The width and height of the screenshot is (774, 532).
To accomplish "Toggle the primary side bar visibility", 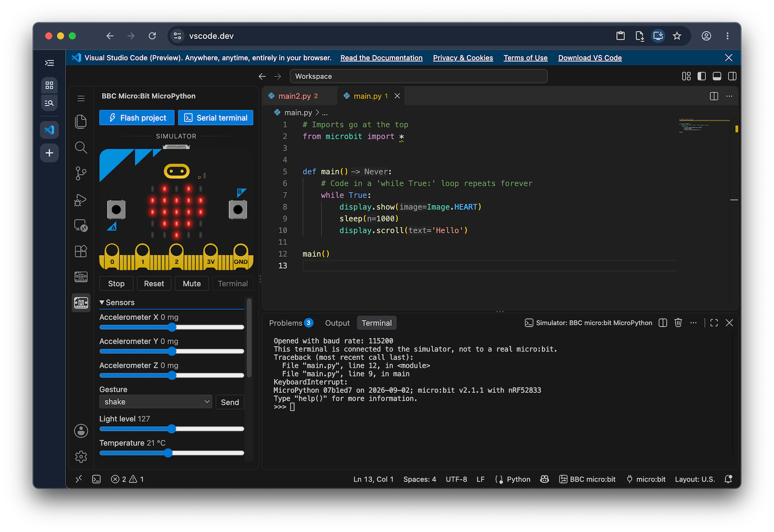I will coord(702,76).
